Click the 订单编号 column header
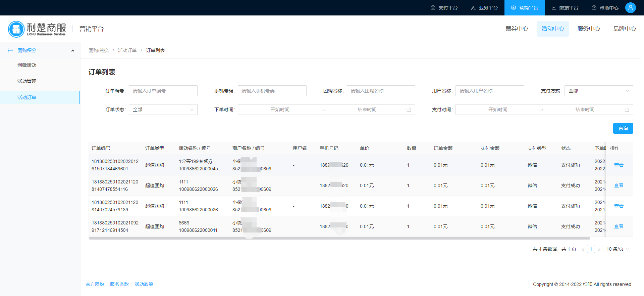 (101, 148)
